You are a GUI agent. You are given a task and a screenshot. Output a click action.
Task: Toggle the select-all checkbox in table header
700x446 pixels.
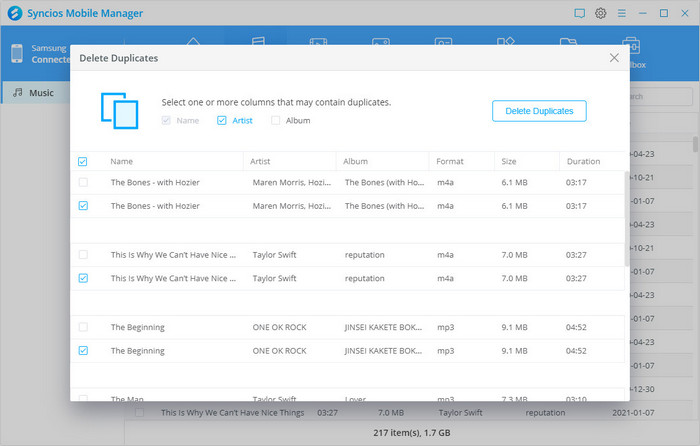point(83,162)
